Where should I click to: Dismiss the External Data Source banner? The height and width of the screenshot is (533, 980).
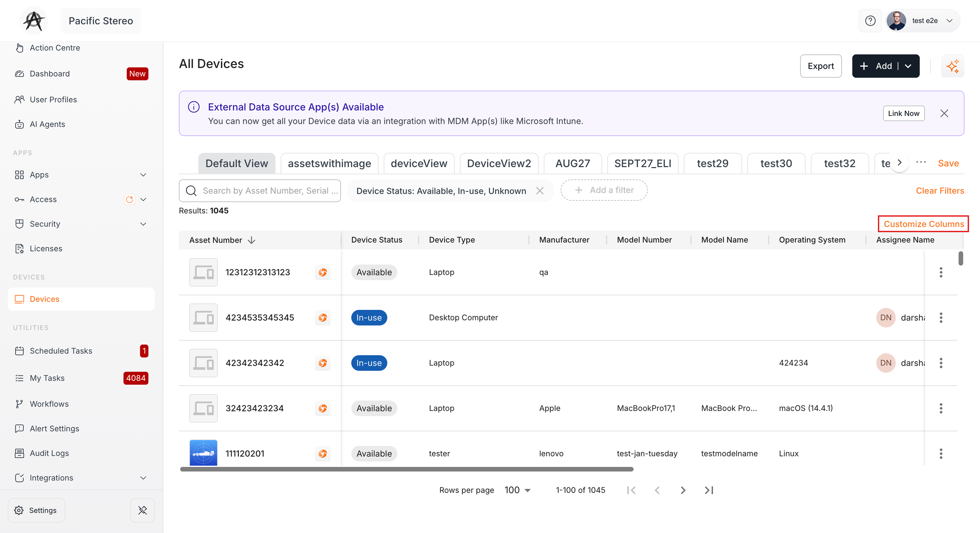tap(944, 113)
